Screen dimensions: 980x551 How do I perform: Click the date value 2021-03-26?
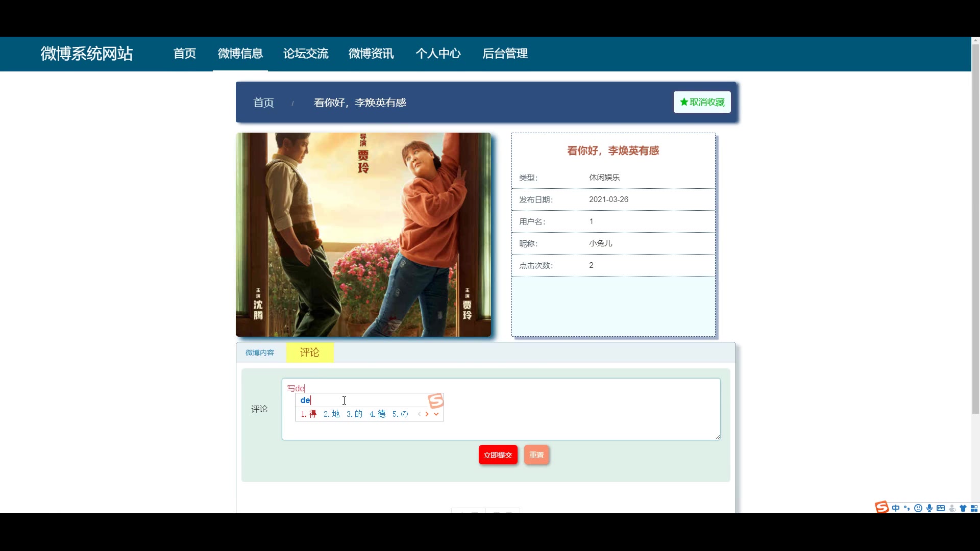(x=608, y=199)
